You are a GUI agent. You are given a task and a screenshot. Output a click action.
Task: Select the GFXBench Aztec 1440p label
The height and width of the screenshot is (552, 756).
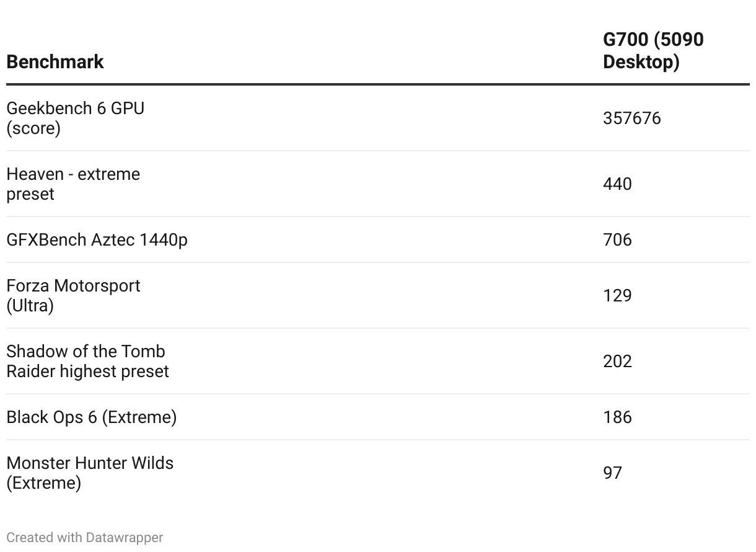(97, 240)
